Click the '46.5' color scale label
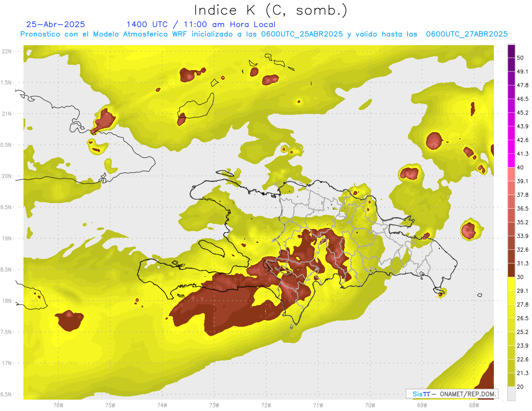Image resolution: width=532 pixels, height=411 pixels. click(x=522, y=99)
